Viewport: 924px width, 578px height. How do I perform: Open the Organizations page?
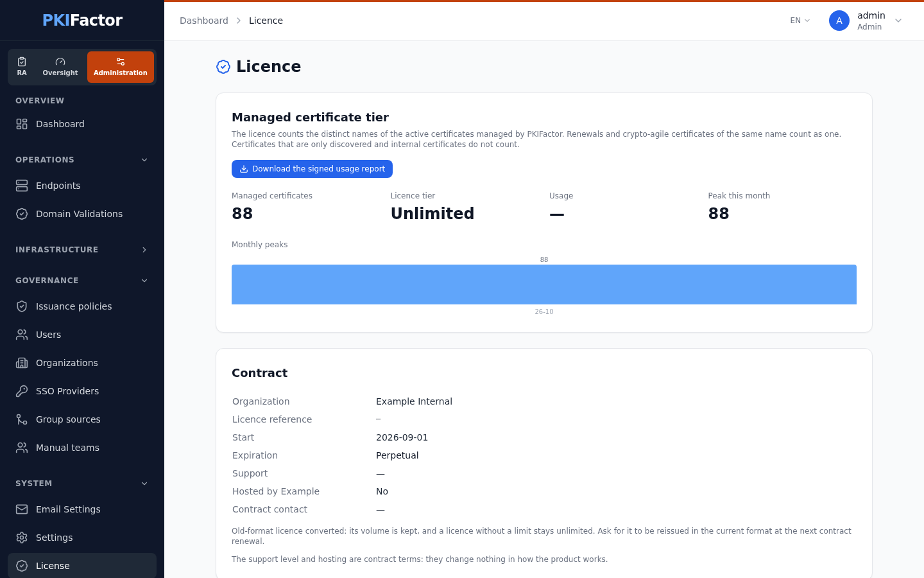pos(82,363)
